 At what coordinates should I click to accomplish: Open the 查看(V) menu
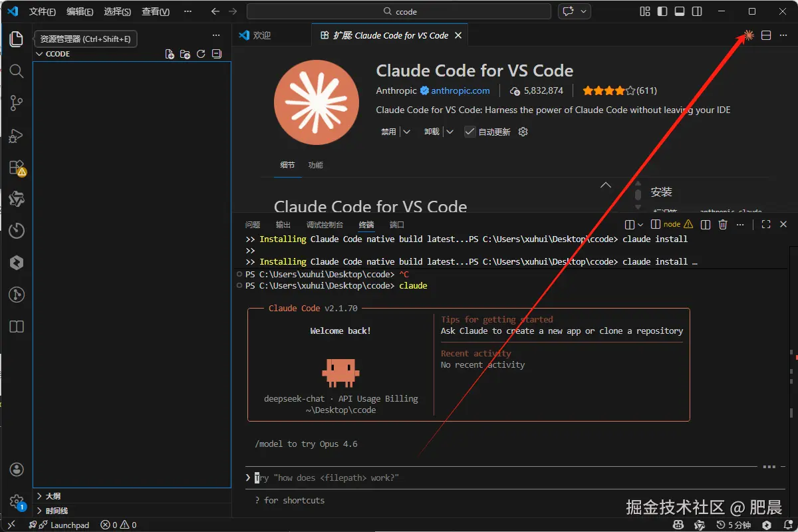point(156,11)
